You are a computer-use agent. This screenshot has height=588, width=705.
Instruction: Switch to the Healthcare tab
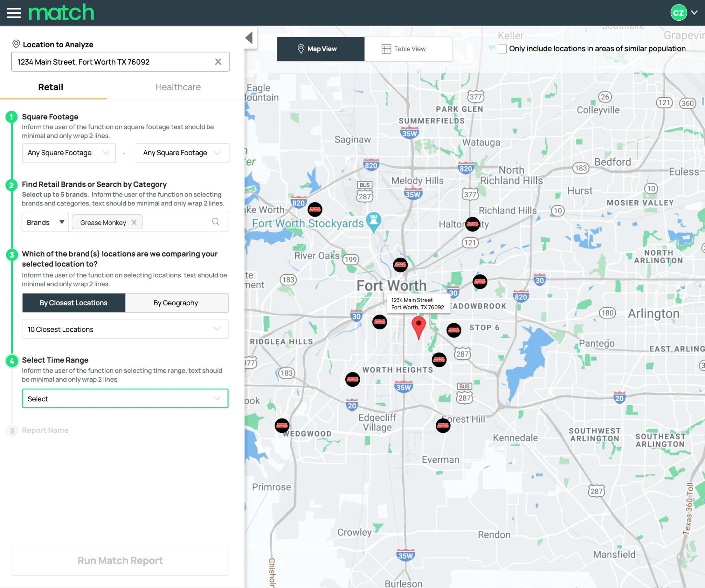coord(178,87)
